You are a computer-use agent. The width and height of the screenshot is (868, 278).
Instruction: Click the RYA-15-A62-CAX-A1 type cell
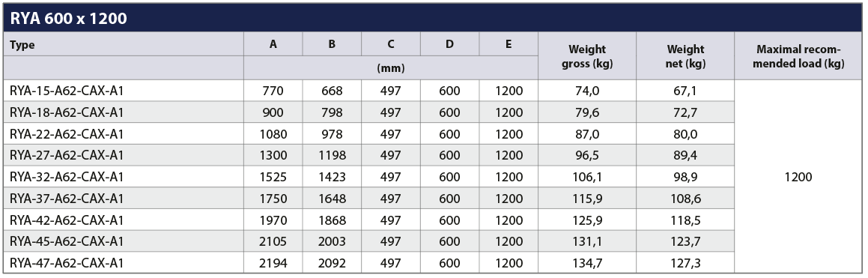point(67,91)
